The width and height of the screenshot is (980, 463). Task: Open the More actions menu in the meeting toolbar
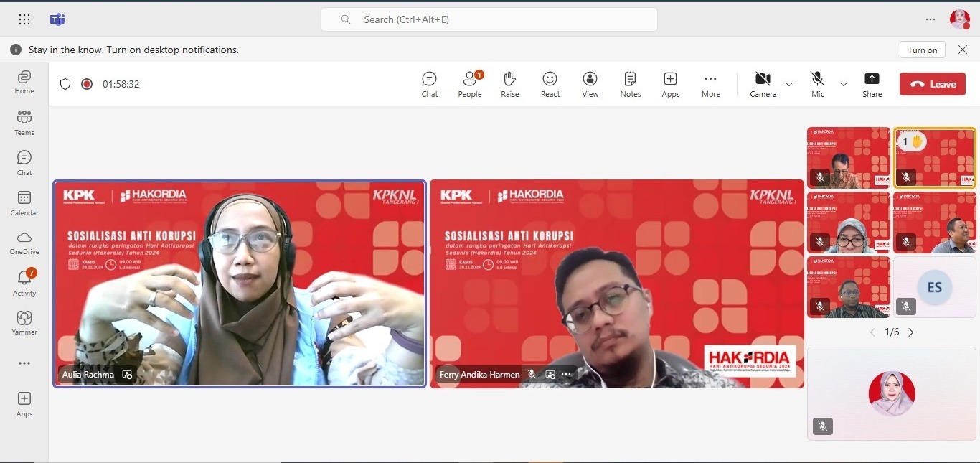click(x=710, y=84)
